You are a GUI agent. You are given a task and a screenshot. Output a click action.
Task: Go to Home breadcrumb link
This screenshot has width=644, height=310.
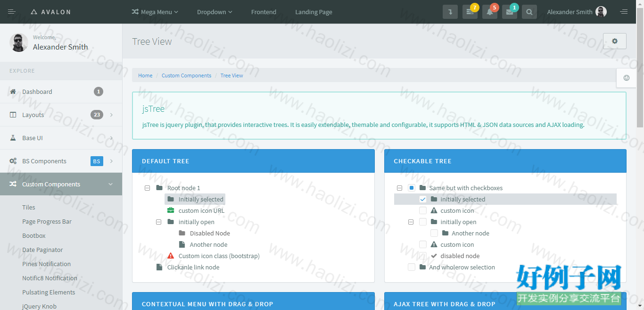click(x=145, y=75)
